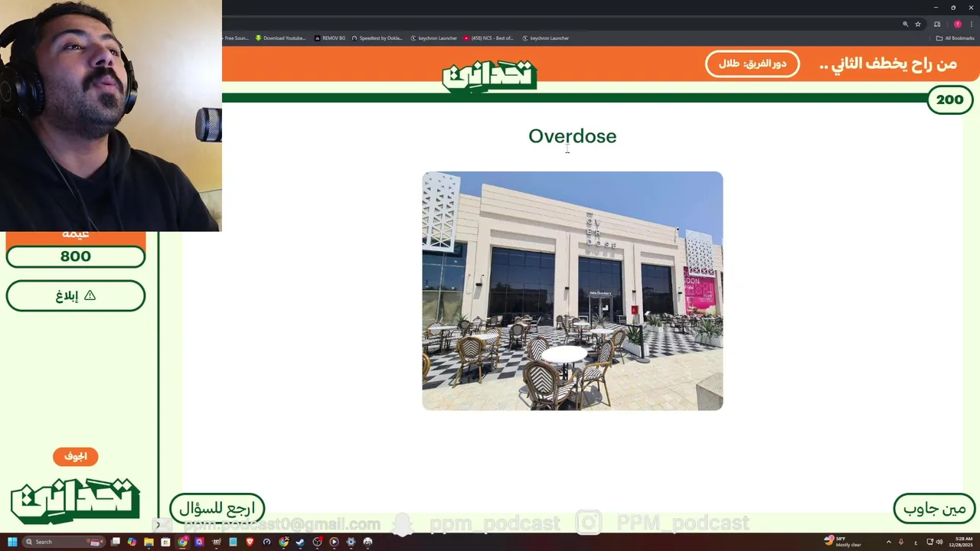Viewport: 980px width, 551px height.
Task: Click the microphone tray icon
Action: (x=901, y=542)
